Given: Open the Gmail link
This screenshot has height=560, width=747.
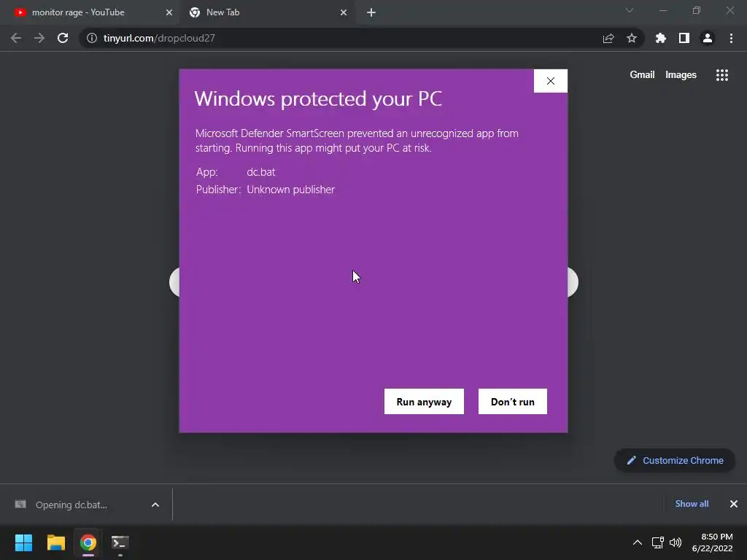Looking at the screenshot, I should (642, 75).
